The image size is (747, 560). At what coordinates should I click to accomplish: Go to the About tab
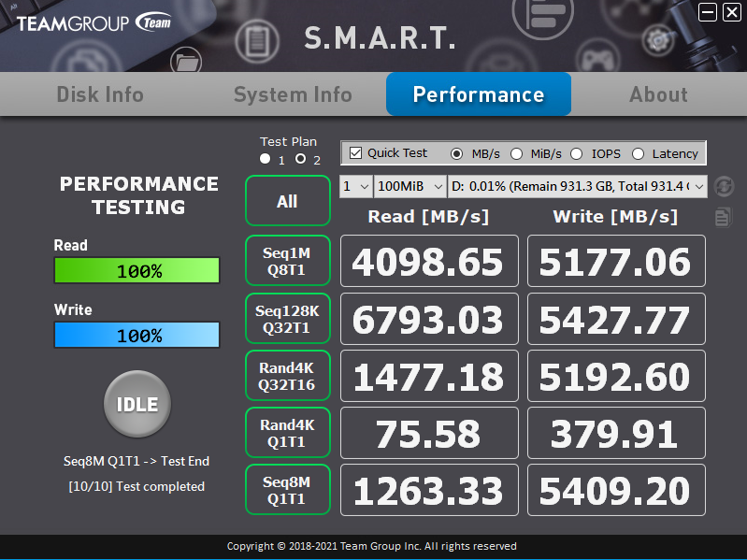(658, 94)
